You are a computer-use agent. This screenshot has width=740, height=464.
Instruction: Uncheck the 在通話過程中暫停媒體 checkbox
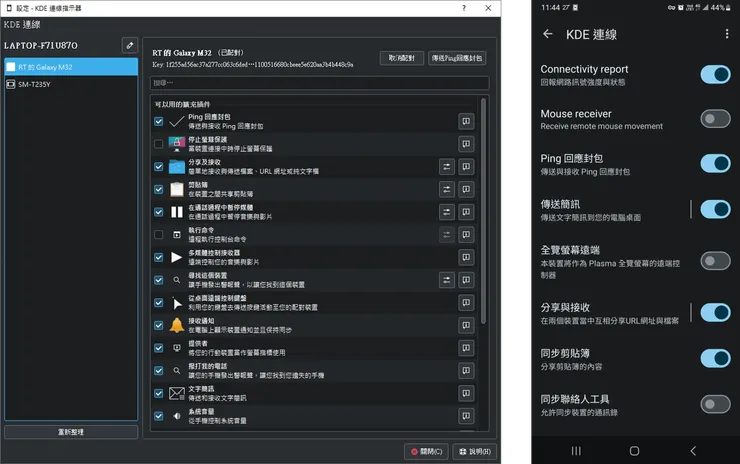point(159,212)
